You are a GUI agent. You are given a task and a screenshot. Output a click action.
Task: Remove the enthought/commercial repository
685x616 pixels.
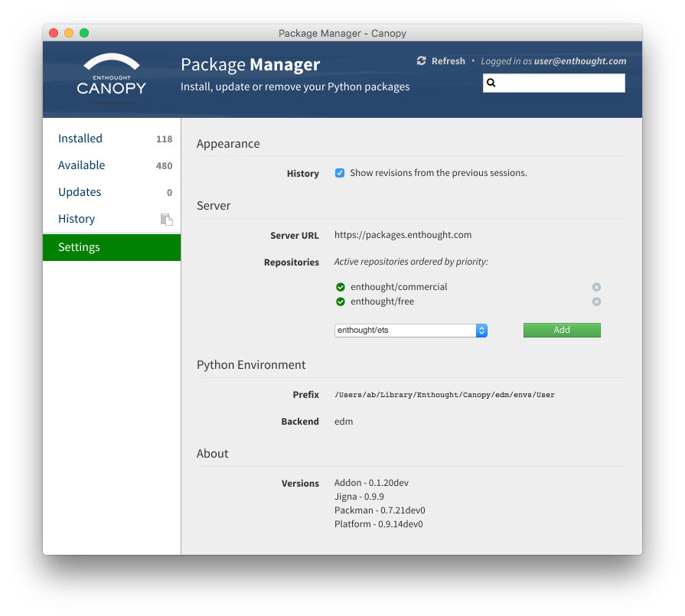[x=596, y=287]
